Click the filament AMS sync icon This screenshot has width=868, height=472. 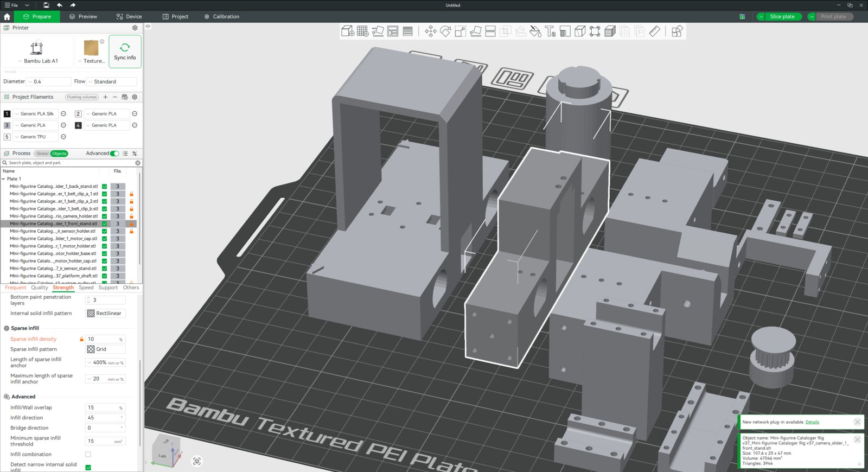125,97
